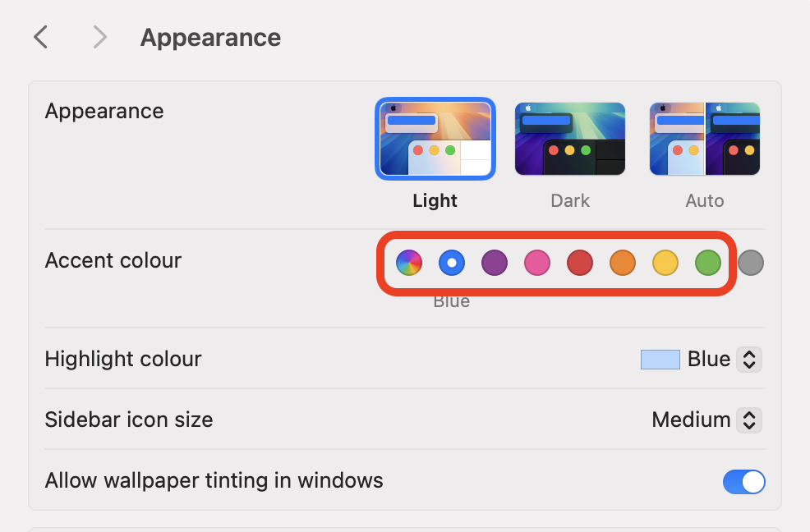Image resolution: width=810 pixels, height=532 pixels.
Task: Set accent colour to red
Action: 580,263
